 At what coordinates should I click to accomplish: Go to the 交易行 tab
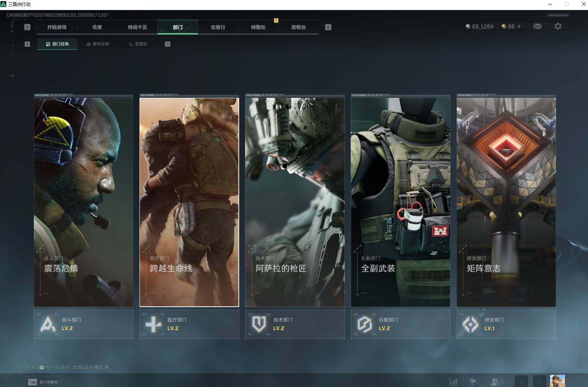click(218, 27)
